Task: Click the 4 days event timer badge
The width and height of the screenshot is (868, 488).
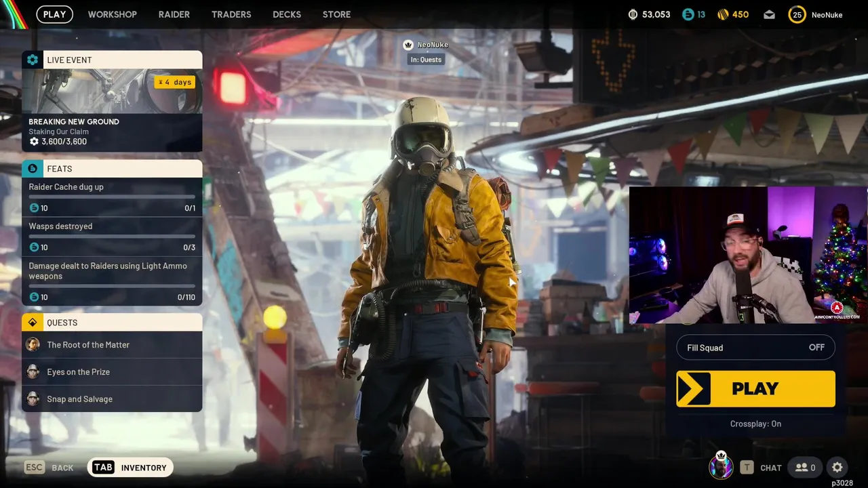Action: click(x=176, y=82)
